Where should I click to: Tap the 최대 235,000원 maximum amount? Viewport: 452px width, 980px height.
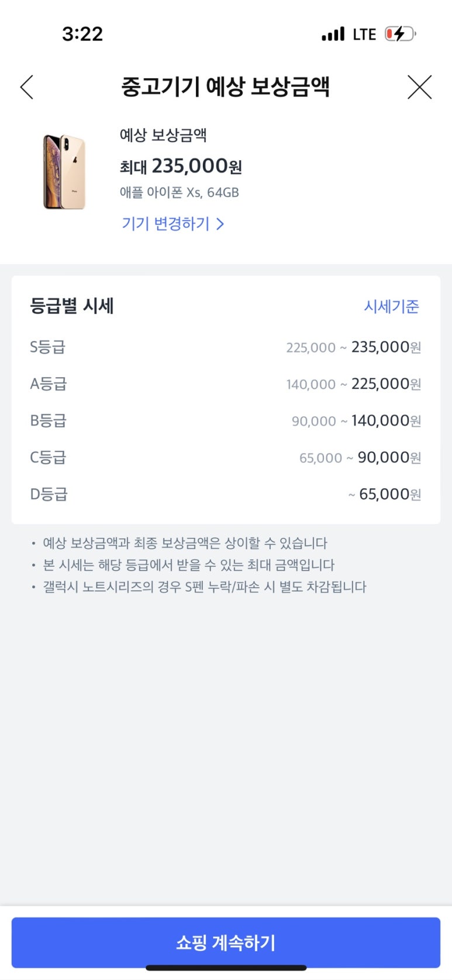pyautogui.click(x=181, y=167)
